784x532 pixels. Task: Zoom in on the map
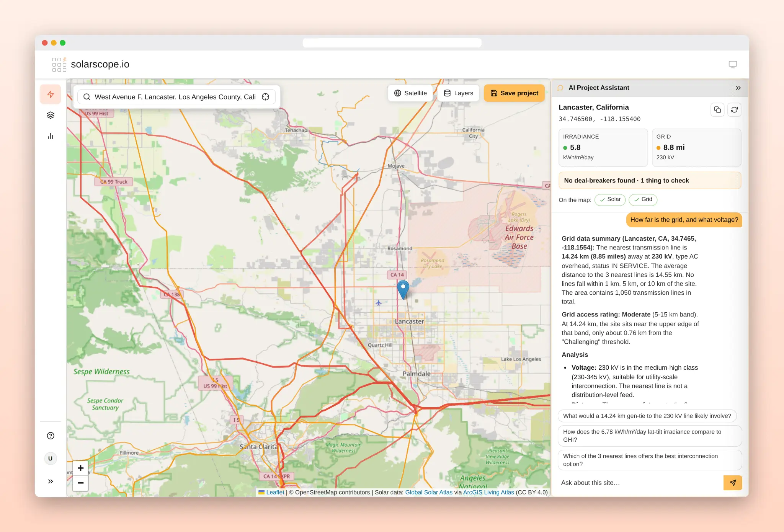click(x=80, y=468)
